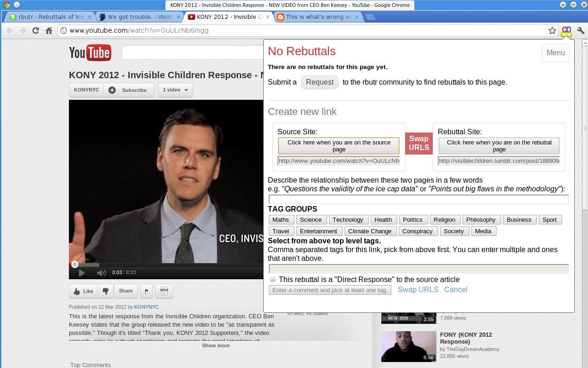Navigate forward in browser history

pyautogui.click(x=23, y=31)
